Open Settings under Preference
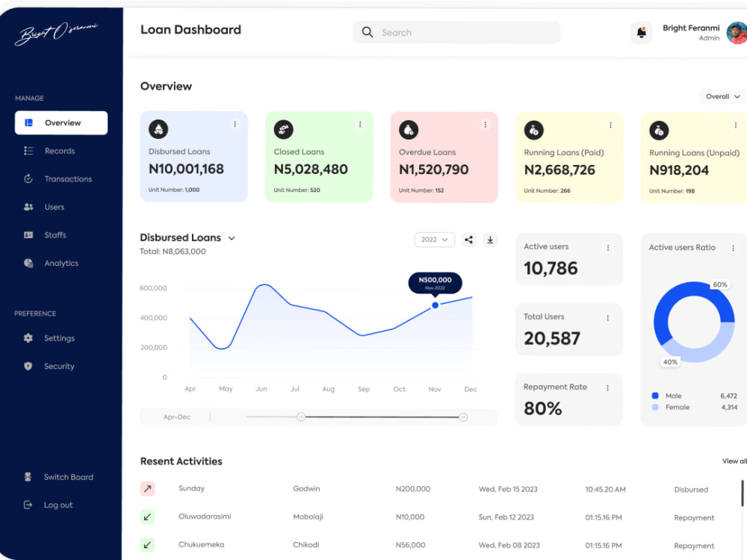This screenshot has width=747, height=560. pos(49,338)
